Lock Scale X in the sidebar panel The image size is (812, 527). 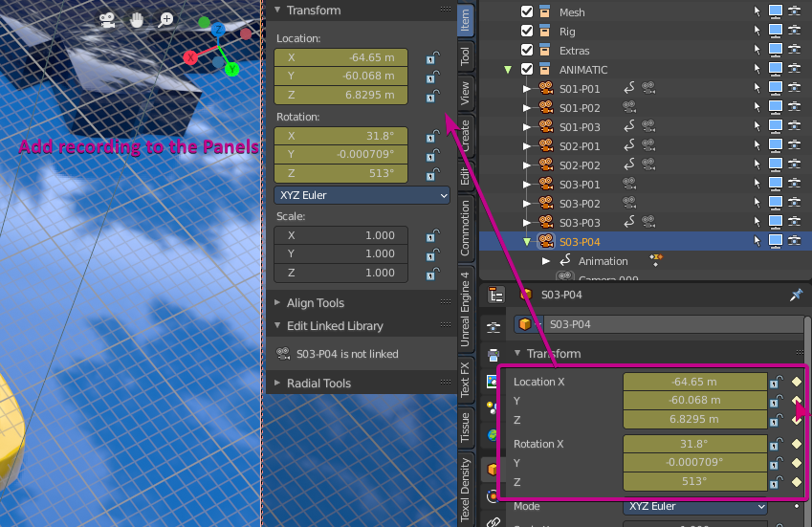(432, 236)
